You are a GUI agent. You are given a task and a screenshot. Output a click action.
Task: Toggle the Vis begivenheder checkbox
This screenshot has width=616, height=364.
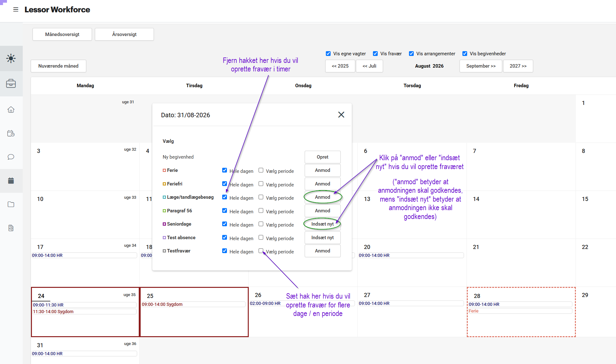[x=465, y=54]
